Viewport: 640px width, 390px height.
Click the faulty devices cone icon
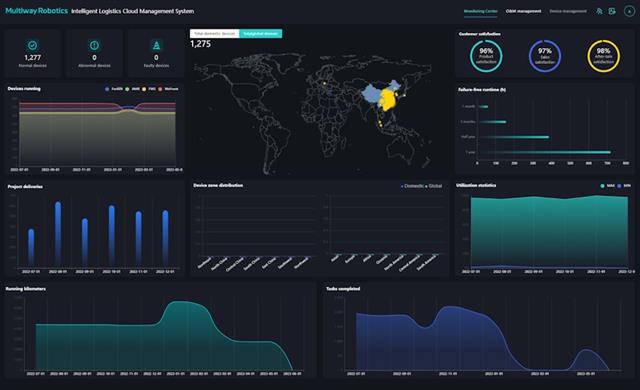pyautogui.click(x=156, y=45)
